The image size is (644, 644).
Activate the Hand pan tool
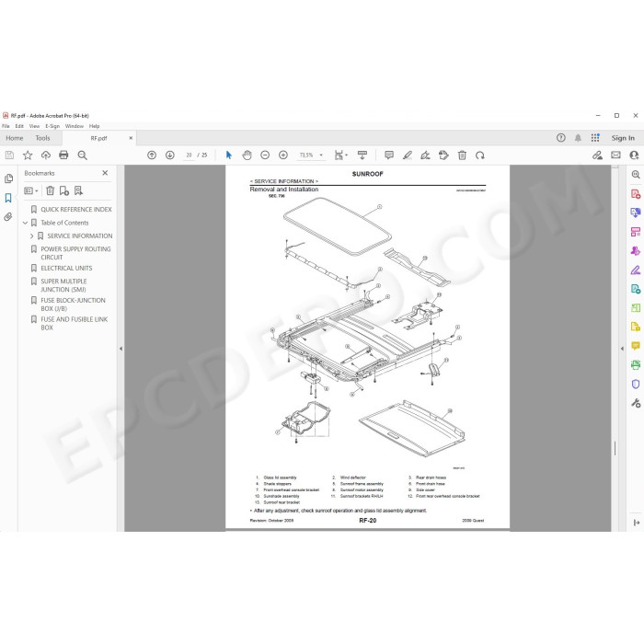click(247, 155)
